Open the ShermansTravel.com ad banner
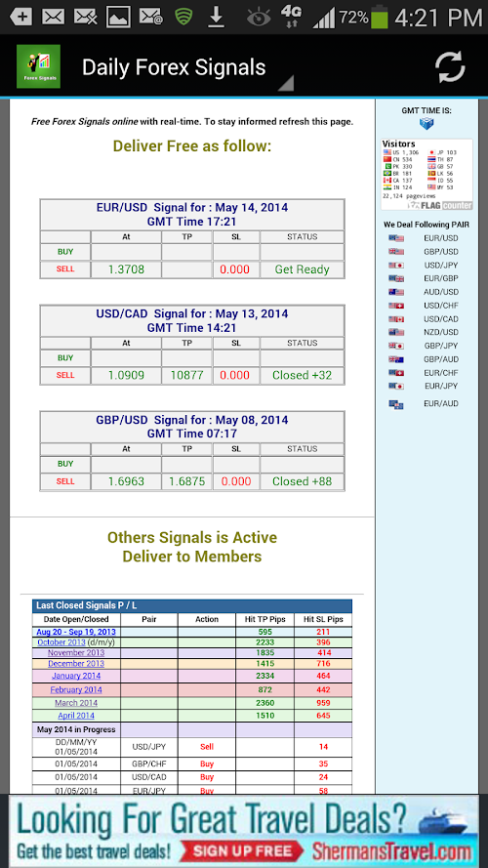 click(244, 831)
